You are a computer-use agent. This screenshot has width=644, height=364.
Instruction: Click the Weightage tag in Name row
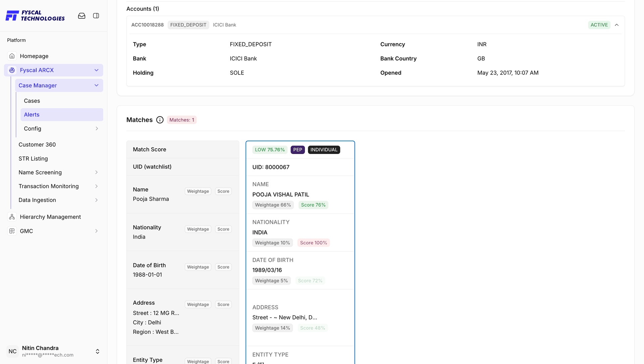[x=198, y=192]
